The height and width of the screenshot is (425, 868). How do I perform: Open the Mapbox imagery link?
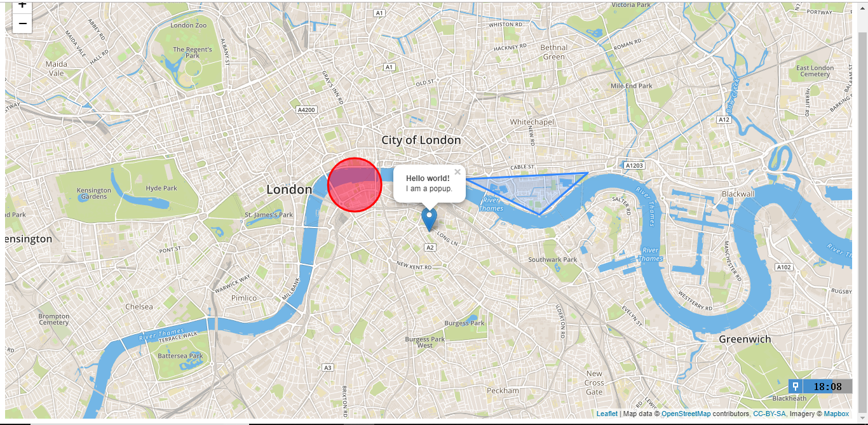tap(836, 414)
